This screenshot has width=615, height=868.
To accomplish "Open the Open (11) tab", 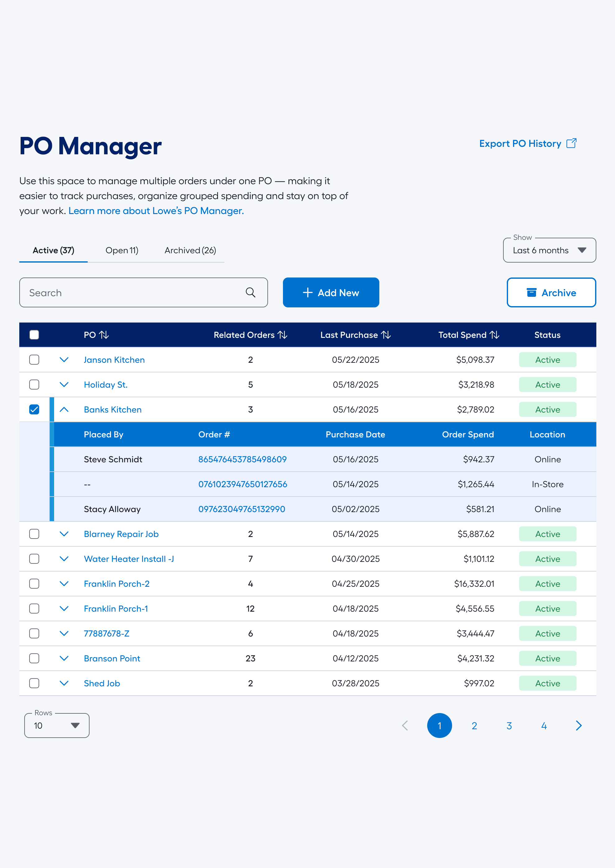I will pyautogui.click(x=122, y=250).
